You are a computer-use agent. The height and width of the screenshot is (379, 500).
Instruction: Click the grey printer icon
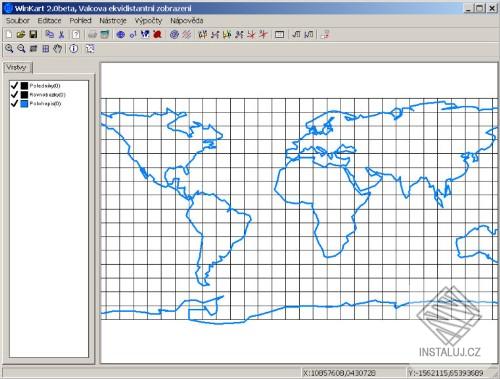click(93, 34)
